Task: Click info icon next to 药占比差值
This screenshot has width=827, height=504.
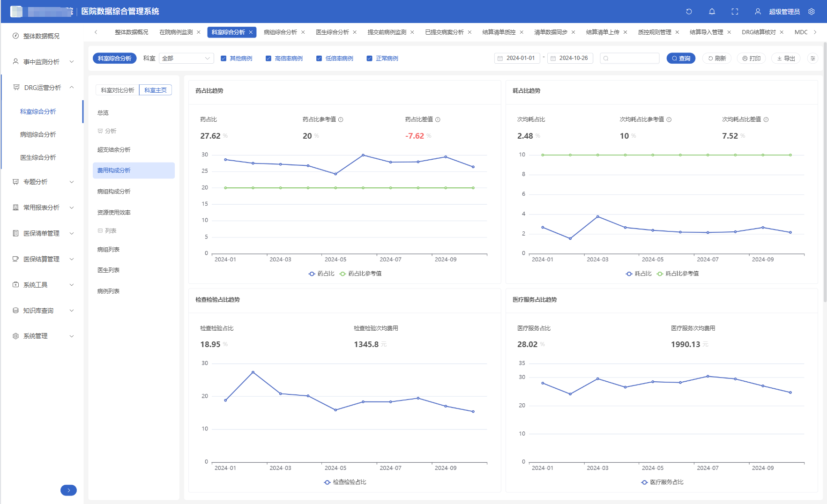Action: pyautogui.click(x=438, y=119)
